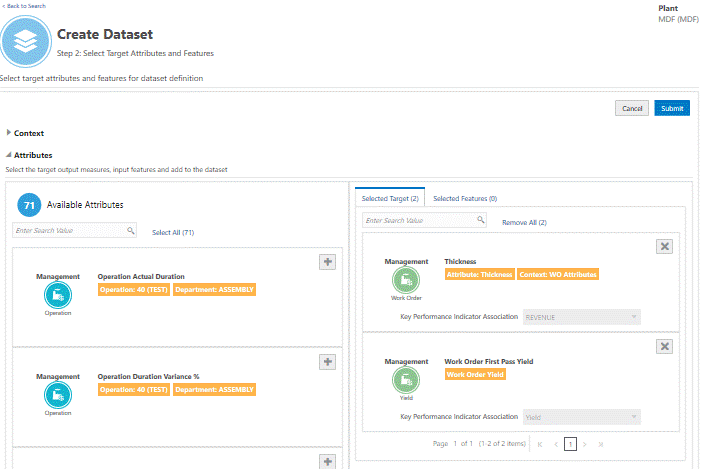Click the Operation icon for Operation Actual Duration
704x469 pixels.
[x=58, y=295]
